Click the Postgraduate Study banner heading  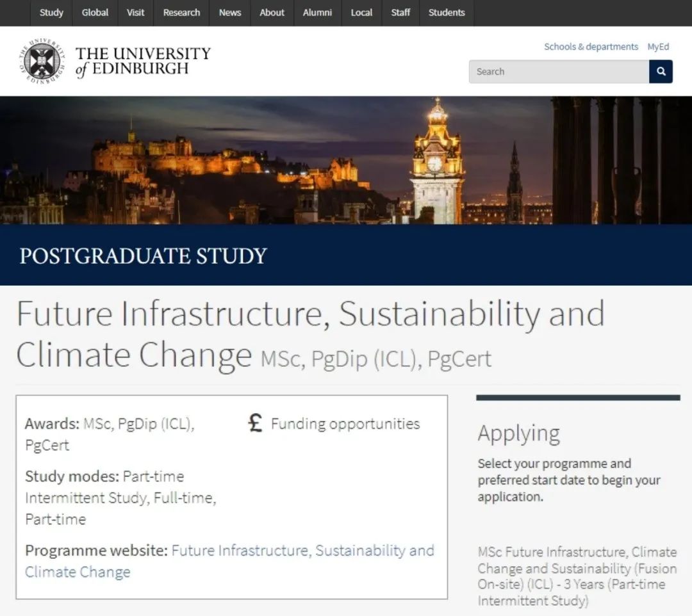point(143,255)
